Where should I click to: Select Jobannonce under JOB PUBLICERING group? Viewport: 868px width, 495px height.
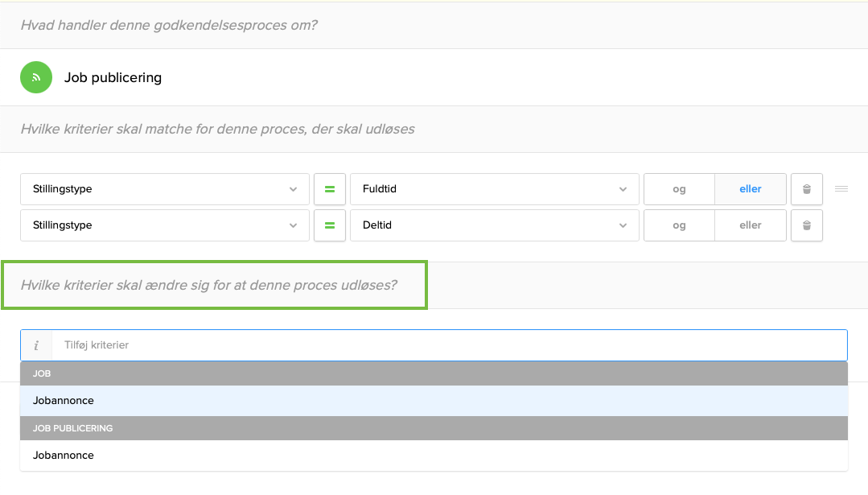[x=64, y=456]
